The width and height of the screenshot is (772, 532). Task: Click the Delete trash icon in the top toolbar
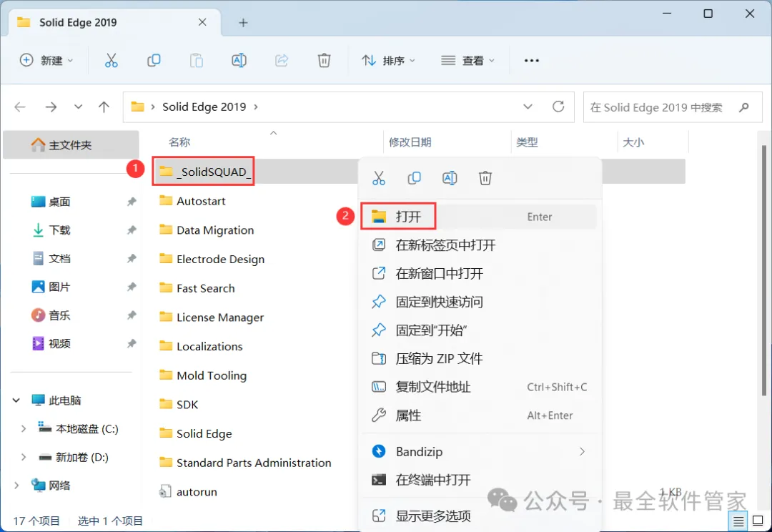[x=324, y=61]
